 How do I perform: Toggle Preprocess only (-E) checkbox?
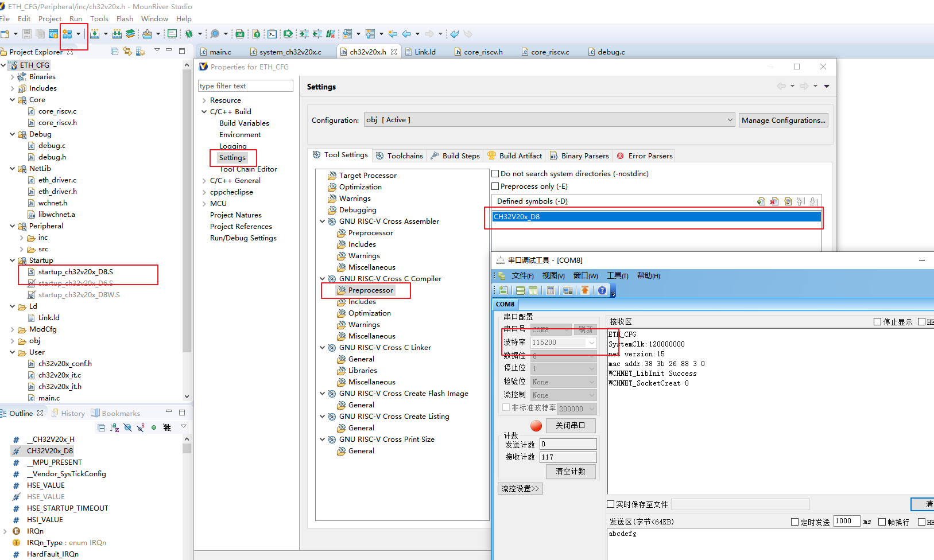pyautogui.click(x=495, y=186)
